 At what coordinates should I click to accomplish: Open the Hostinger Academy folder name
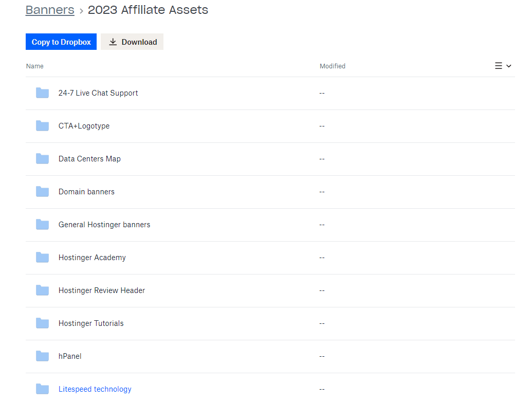point(92,258)
